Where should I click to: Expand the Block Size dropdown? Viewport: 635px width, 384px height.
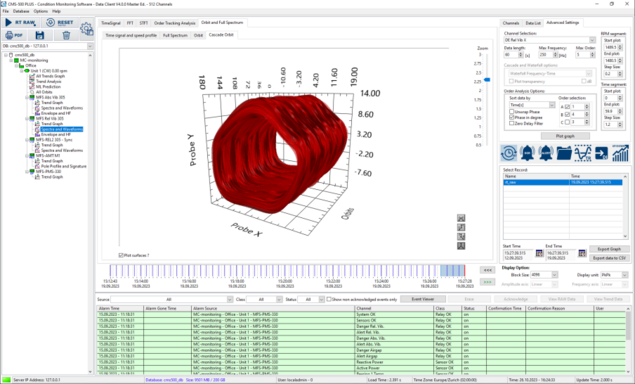544,275
